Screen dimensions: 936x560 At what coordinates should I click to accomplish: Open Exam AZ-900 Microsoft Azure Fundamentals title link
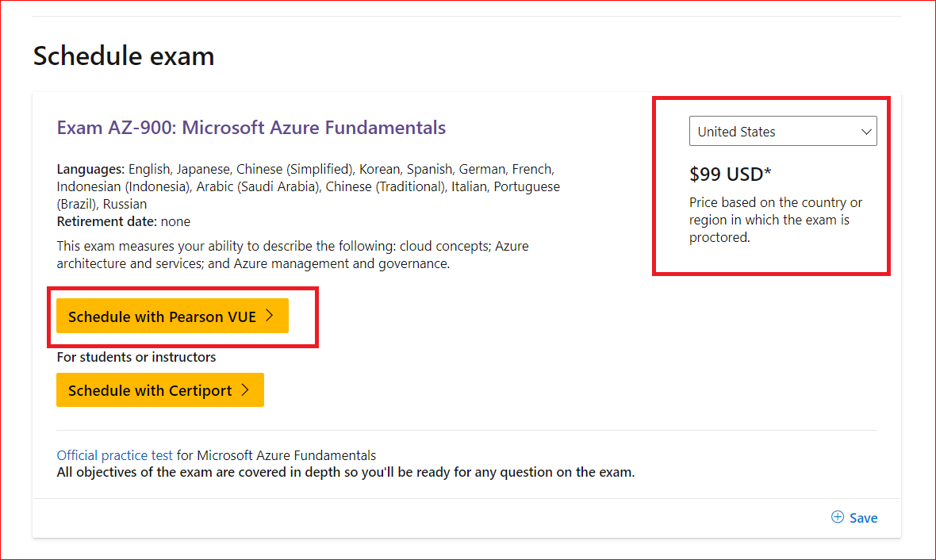coord(251,128)
